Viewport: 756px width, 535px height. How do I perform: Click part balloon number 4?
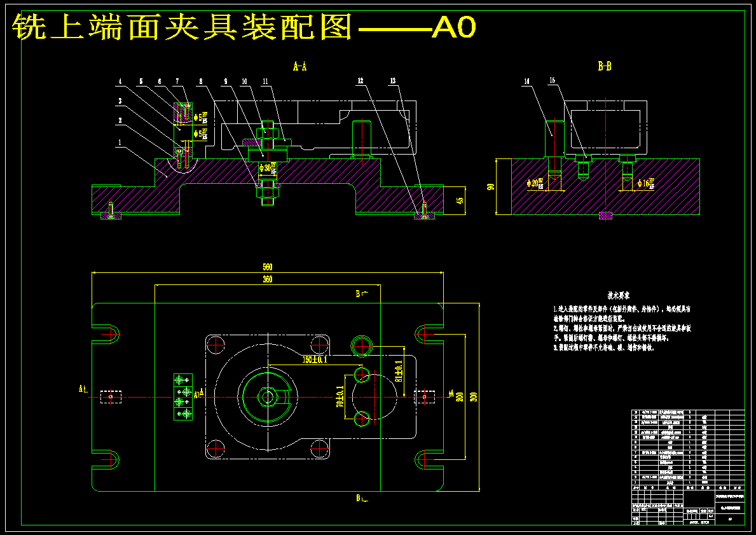point(120,82)
